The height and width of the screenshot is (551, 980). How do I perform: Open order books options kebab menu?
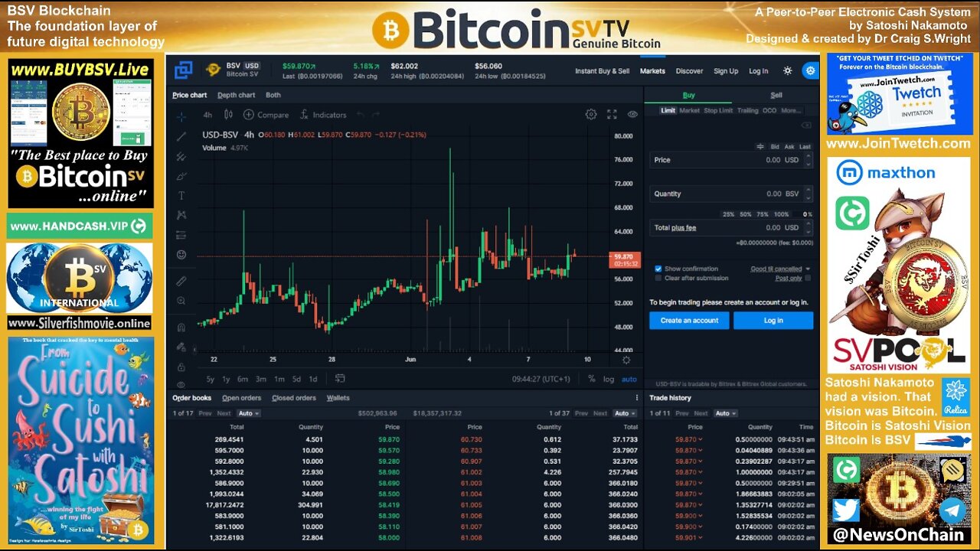[636, 398]
